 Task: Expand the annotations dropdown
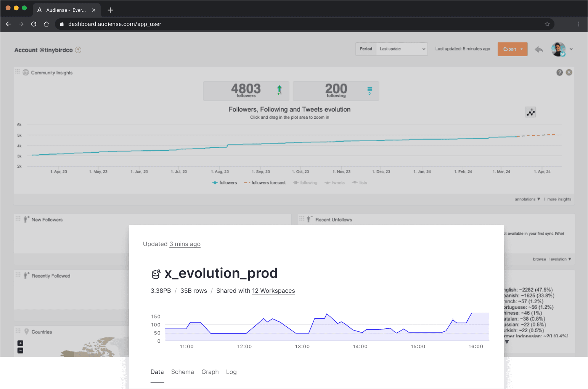[527, 199]
